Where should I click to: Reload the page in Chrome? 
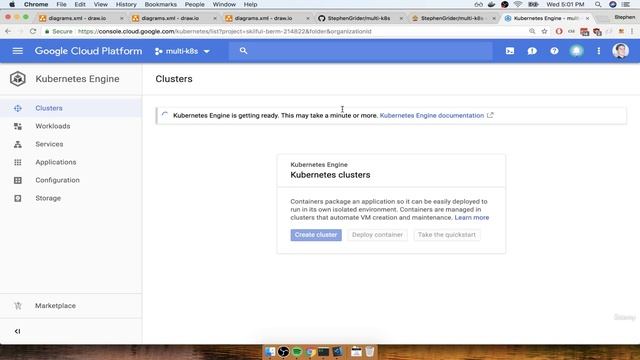[33, 31]
